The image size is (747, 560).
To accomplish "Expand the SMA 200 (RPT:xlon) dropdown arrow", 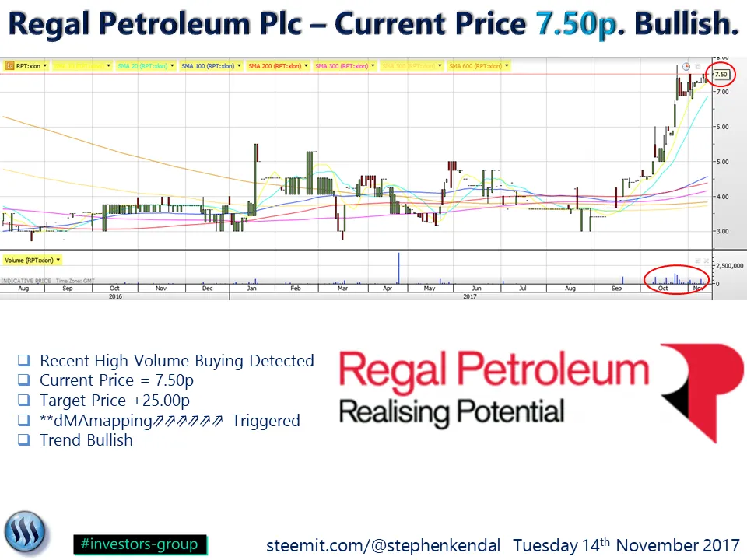I will [x=306, y=65].
